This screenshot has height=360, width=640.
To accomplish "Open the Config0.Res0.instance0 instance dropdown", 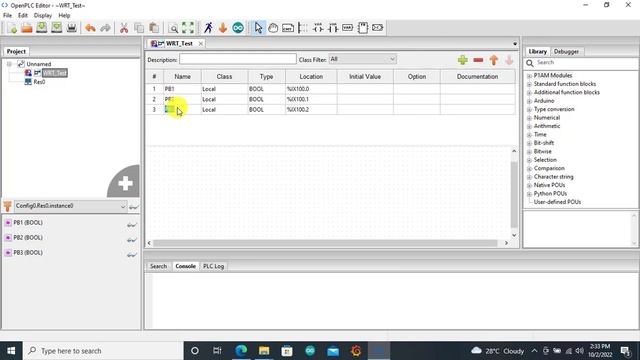I will click(71, 206).
